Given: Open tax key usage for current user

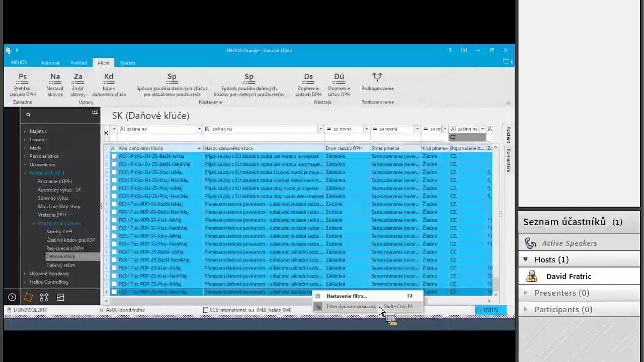Looking at the screenshot, I should (172, 84).
